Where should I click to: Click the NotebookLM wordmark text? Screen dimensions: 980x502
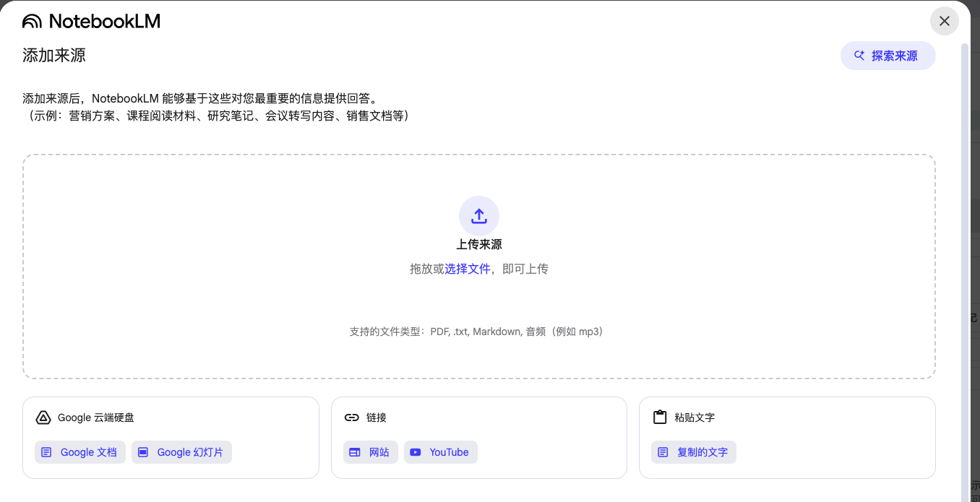(x=105, y=22)
